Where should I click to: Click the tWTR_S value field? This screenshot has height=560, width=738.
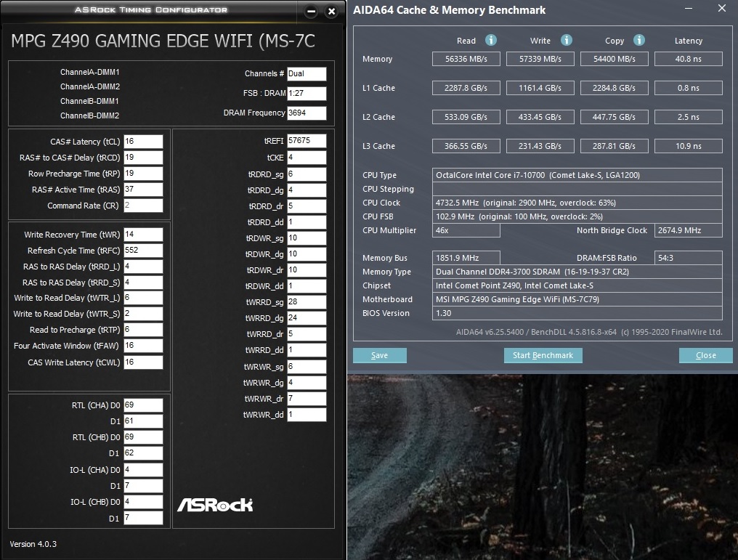(x=143, y=314)
